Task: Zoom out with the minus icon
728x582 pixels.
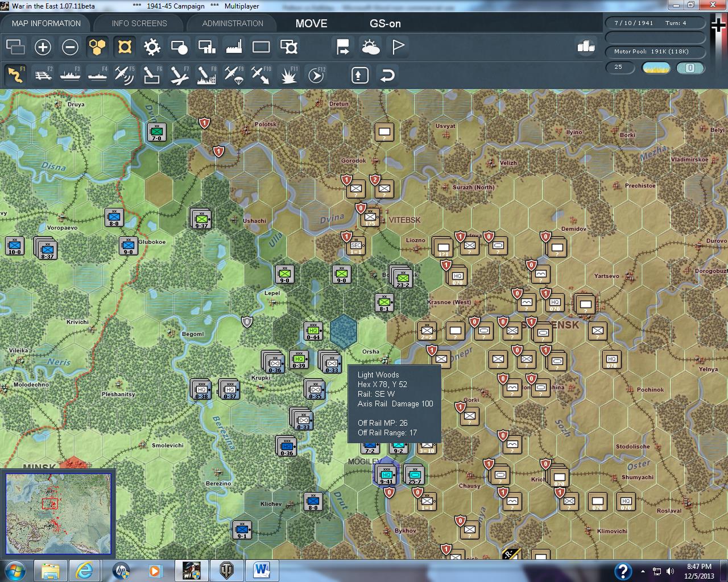Action: point(70,47)
